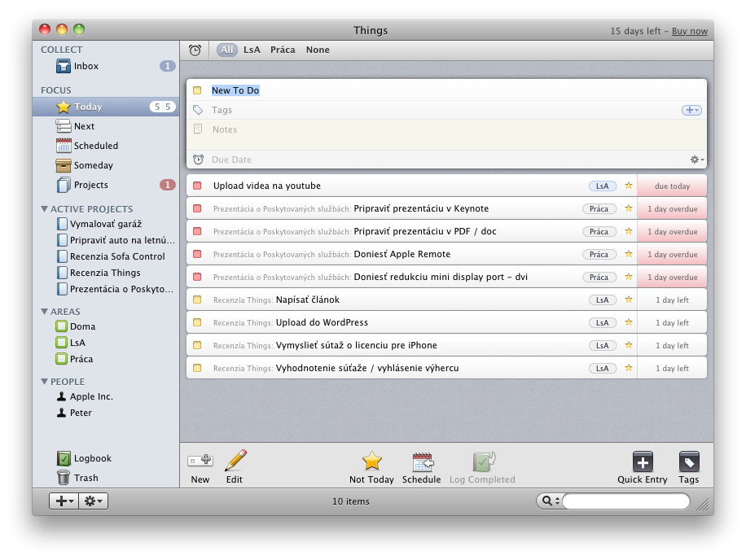Check off Doniesť redukciu mini display port
Image resolution: width=746 pixels, height=560 pixels.
197,277
